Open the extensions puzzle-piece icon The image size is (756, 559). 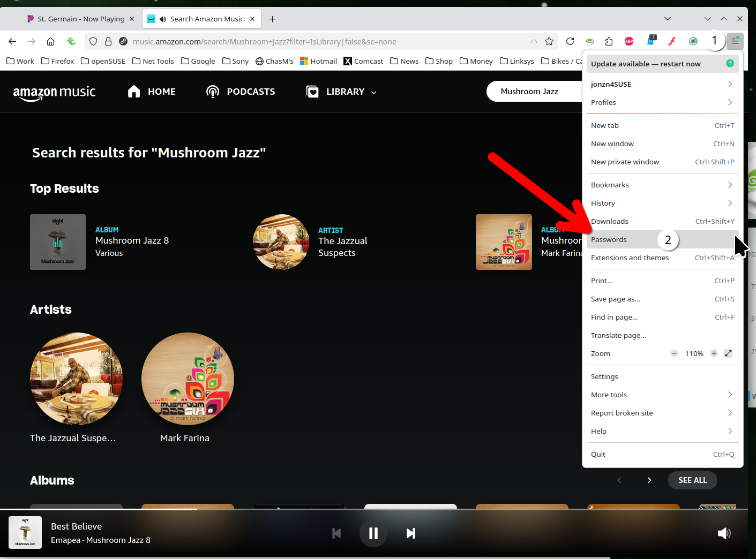(609, 41)
